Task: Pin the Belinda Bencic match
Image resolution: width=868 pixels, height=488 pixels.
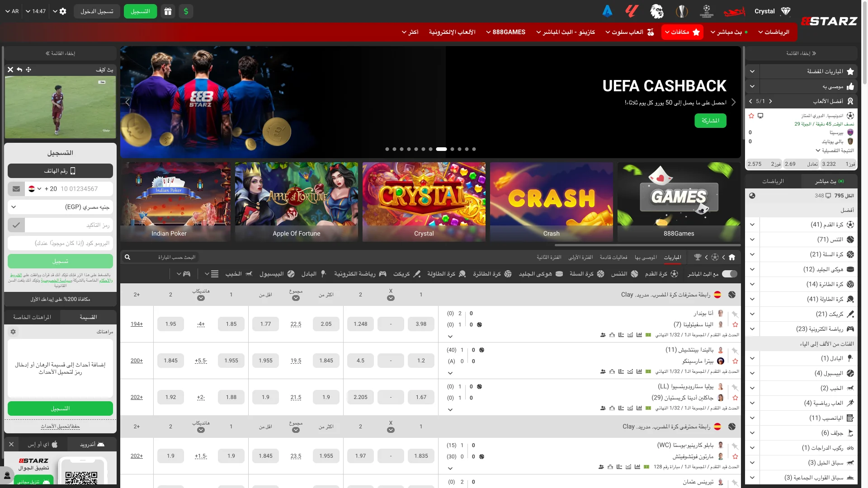Action: pos(735,351)
